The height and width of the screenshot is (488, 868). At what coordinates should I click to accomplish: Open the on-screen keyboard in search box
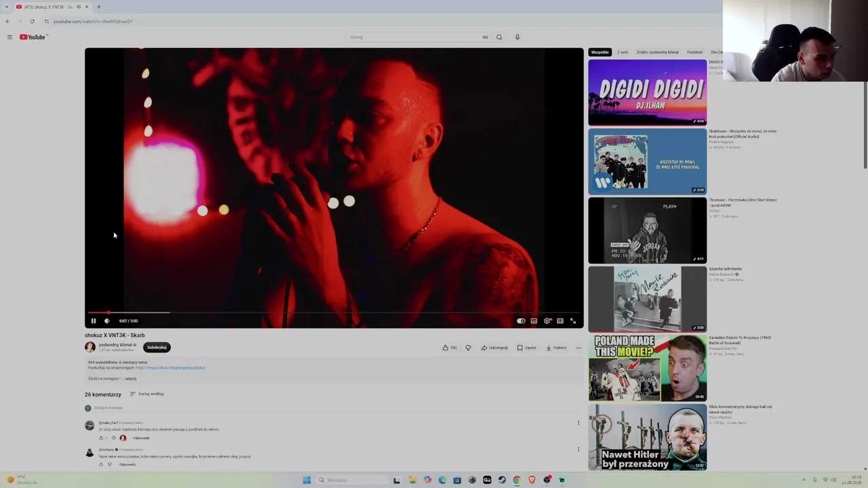pos(485,37)
